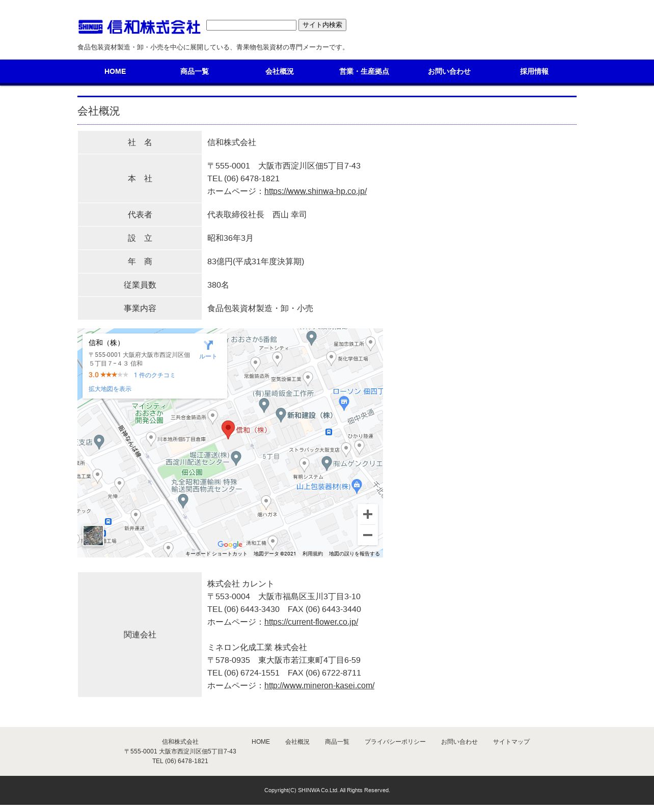Click the 丸全昭和運輸 map marker

tap(183, 501)
